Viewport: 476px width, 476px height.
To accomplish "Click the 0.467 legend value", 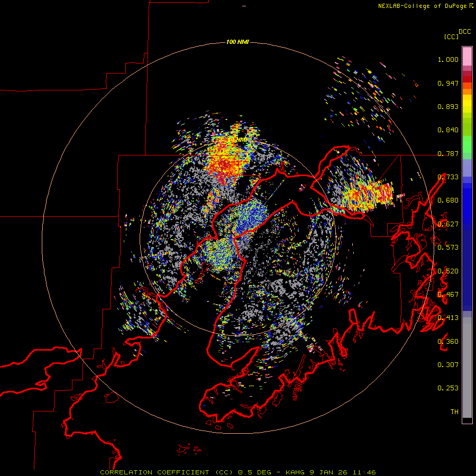I will 448,295.
